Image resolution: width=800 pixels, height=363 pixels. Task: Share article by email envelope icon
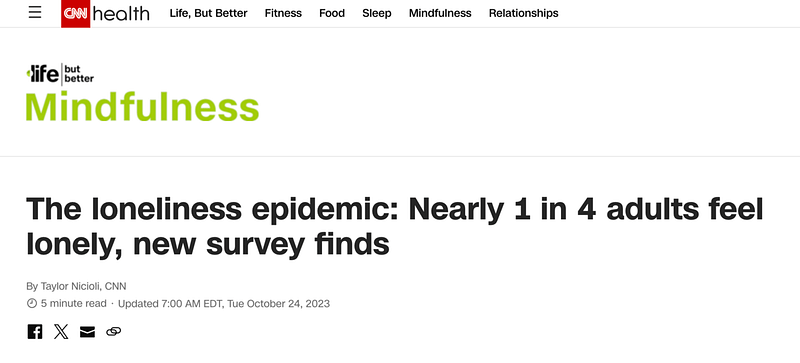pos(87,332)
